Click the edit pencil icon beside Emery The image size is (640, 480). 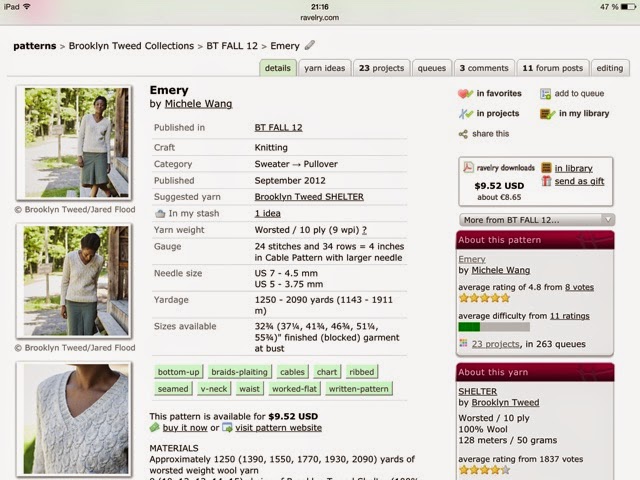pos(310,45)
